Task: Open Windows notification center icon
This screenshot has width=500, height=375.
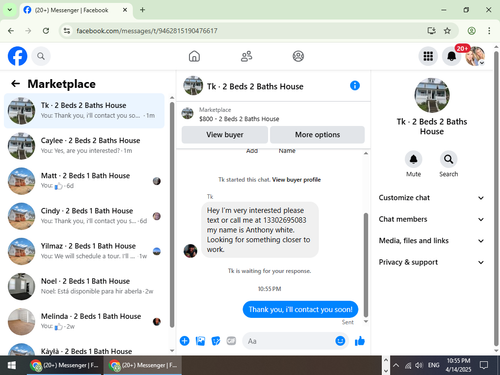Action: pyautogui.click(x=484, y=365)
